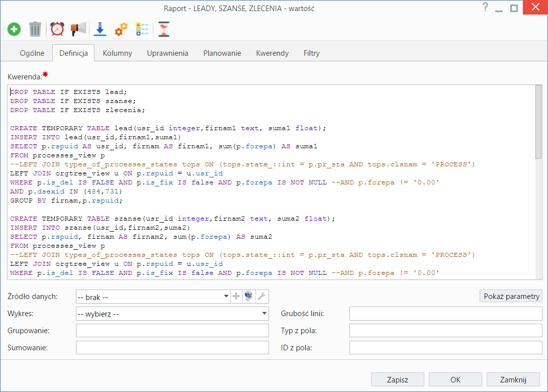
Task: Click the query editor vertical scrollbar thumb
Action: [538, 122]
